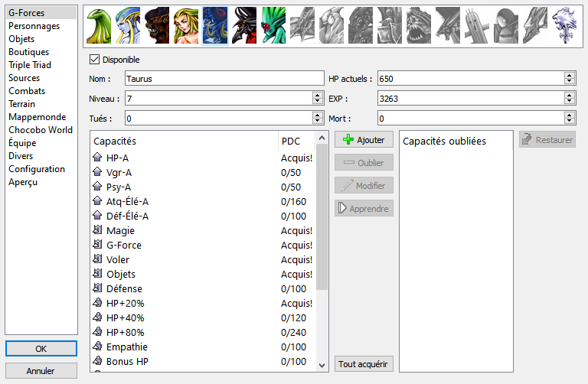Open the Boutiques section
Image resolution: width=588 pixels, height=384 pixels.
[41, 52]
